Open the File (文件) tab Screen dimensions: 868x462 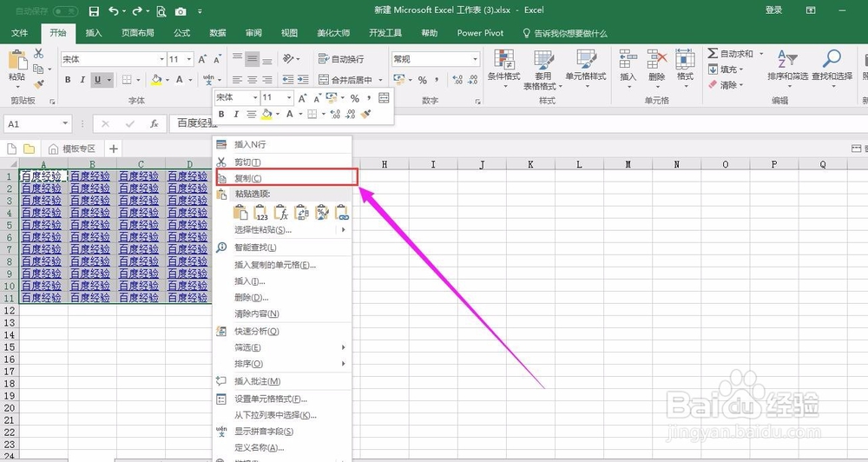tap(19, 33)
